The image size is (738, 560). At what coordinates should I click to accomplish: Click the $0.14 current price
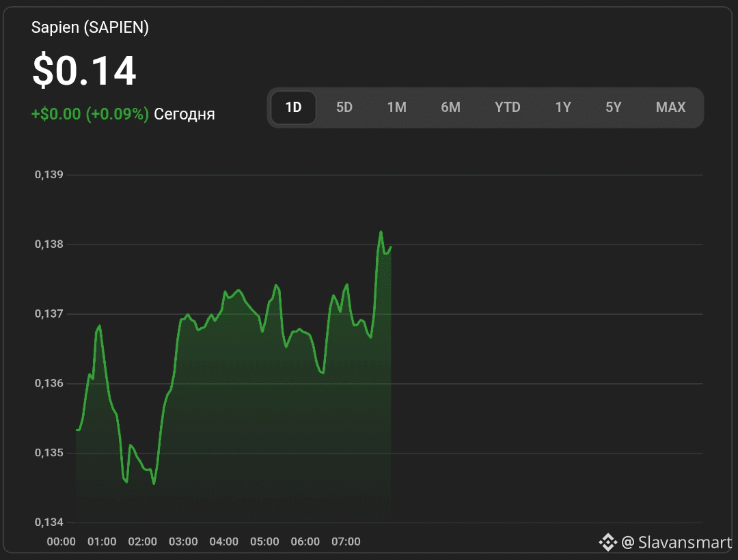coord(85,70)
